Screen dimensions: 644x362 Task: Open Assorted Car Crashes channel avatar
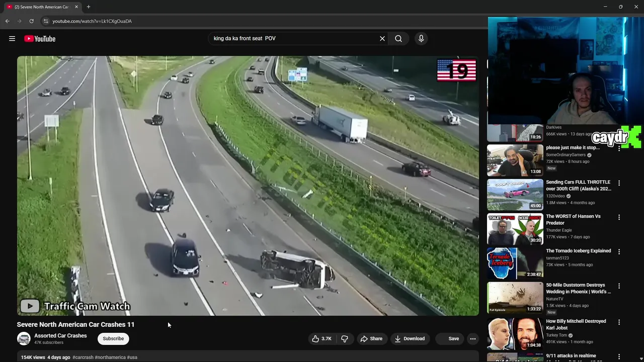coord(24,339)
